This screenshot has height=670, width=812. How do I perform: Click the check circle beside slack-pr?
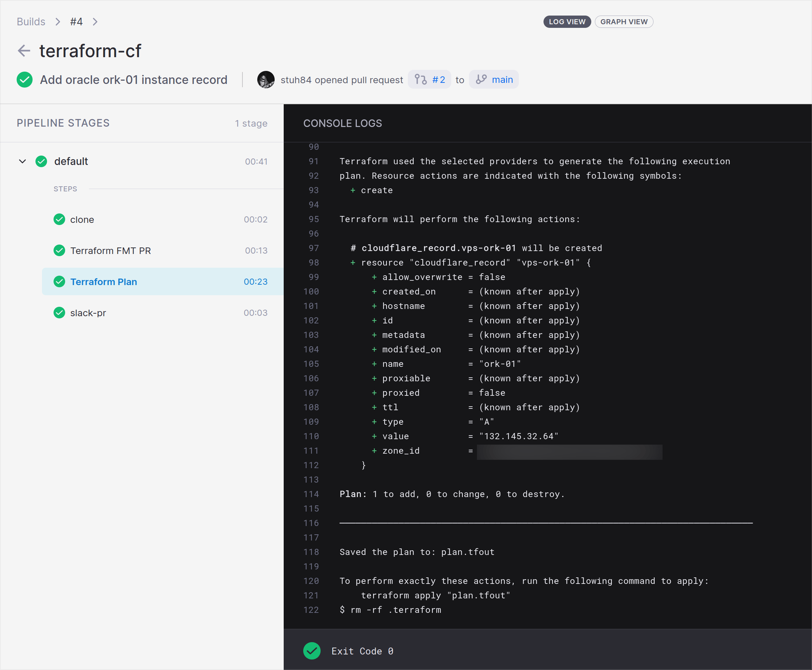pos(59,313)
